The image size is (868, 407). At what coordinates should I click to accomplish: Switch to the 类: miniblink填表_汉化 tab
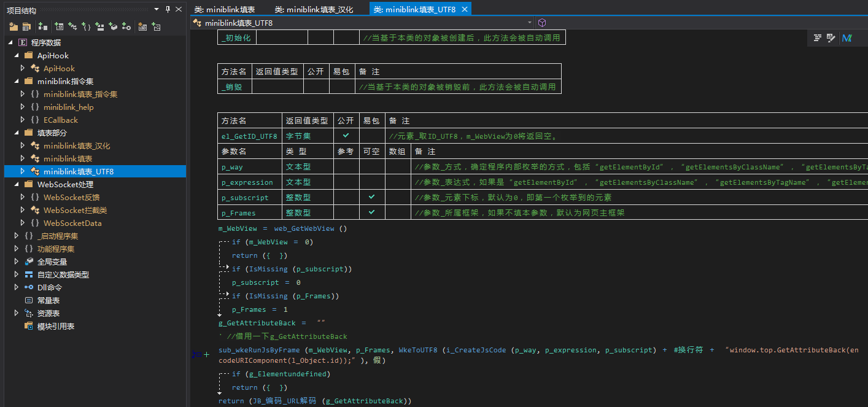coord(314,9)
